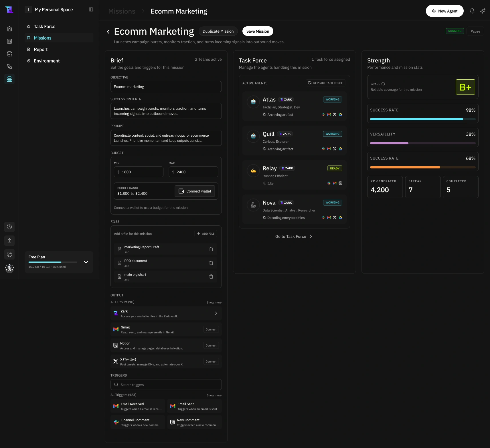Click Connect wallet button

pyautogui.click(x=195, y=191)
